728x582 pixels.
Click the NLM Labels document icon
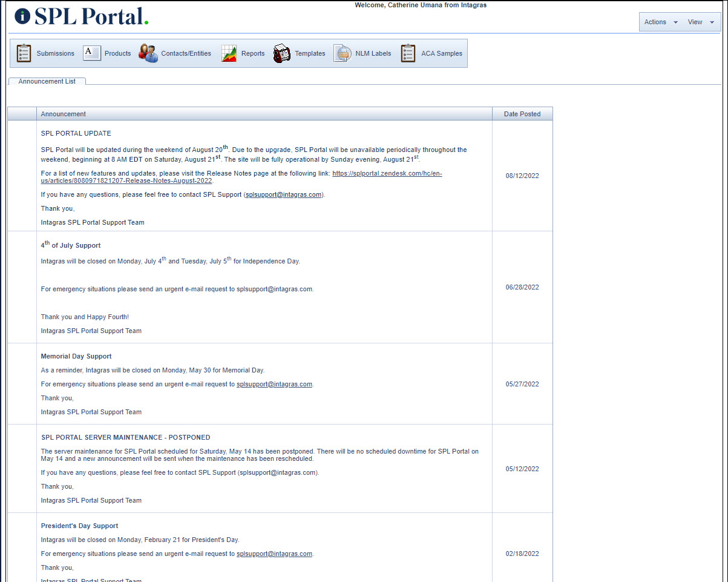(343, 53)
